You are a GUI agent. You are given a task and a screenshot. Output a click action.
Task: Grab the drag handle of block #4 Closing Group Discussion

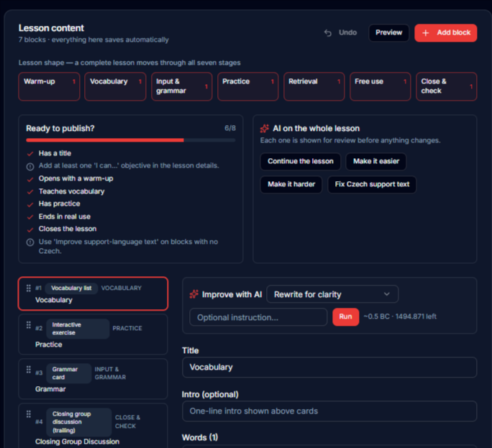[x=29, y=413]
